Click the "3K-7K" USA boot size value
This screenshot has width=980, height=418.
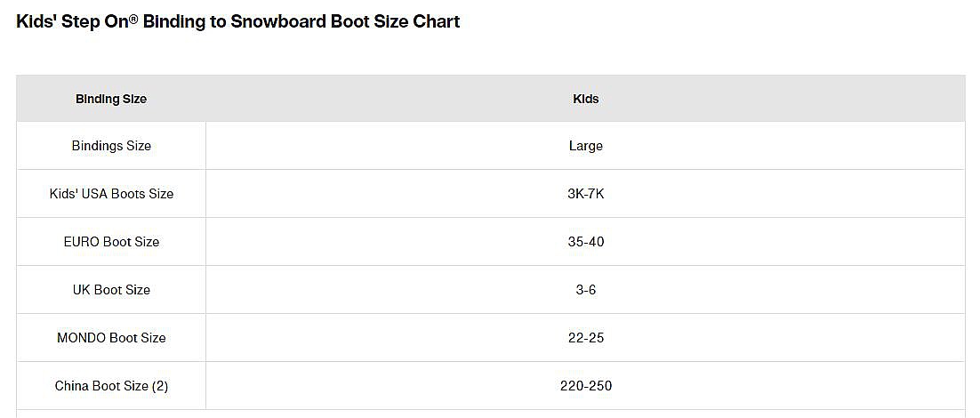585,194
